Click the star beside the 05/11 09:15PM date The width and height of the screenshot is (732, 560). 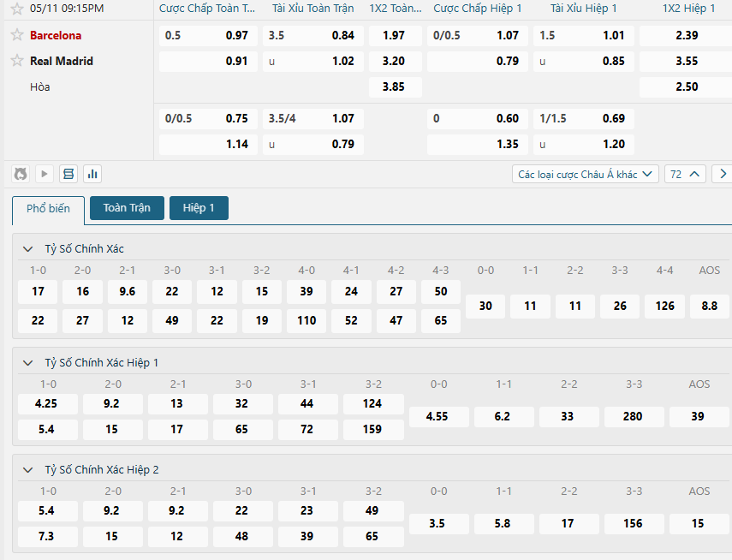click(x=17, y=9)
